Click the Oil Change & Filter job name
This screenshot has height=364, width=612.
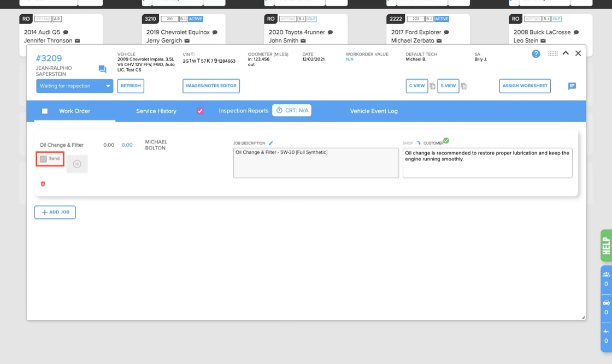click(62, 145)
